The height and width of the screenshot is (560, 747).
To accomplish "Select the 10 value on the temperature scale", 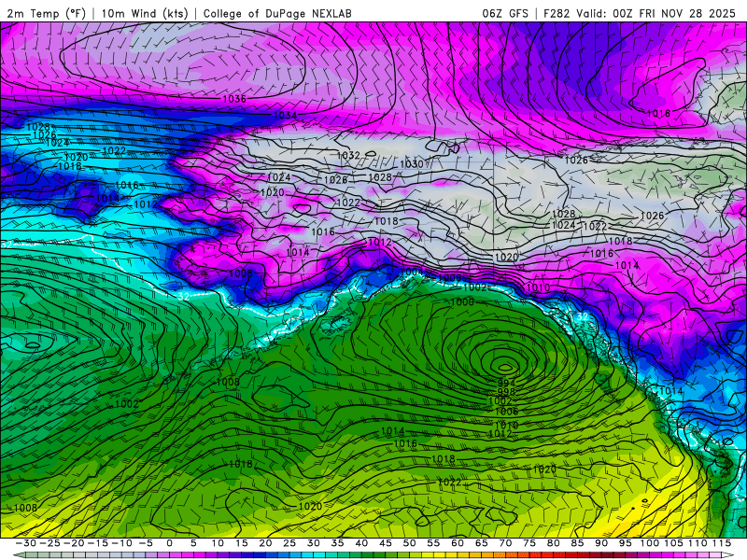I will pos(218,543).
